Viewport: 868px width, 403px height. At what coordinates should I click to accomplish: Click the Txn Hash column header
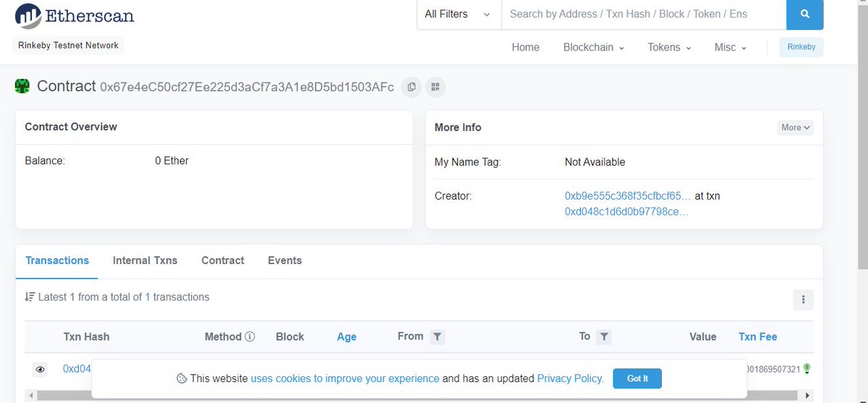pos(86,336)
